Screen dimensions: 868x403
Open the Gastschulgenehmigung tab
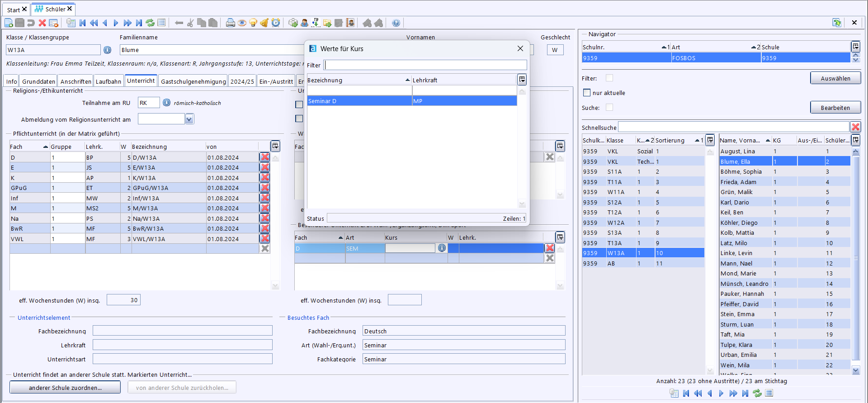pos(193,81)
